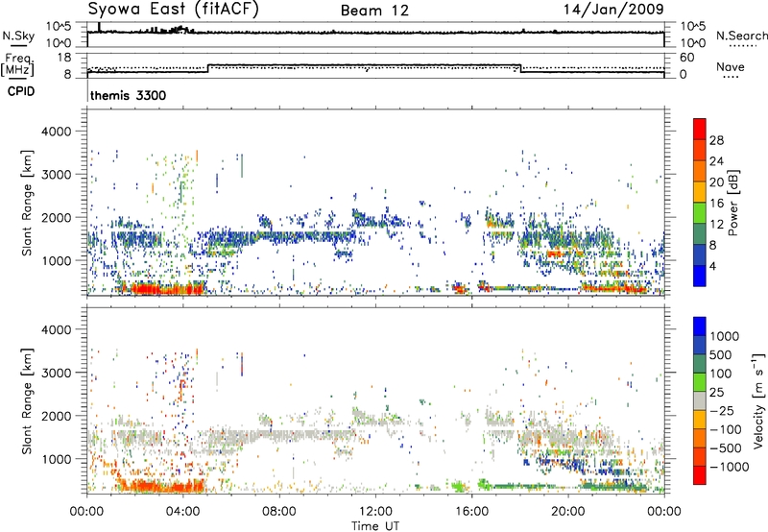Select the 'Freq. [MHz]' axis label
Screen dimensions: 768x532
pyautogui.click(x=18, y=64)
